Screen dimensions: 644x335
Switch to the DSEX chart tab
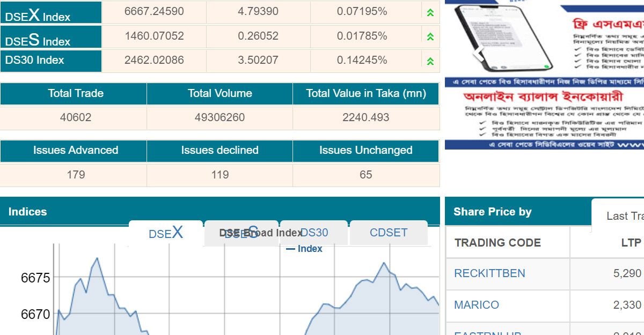[166, 233]
